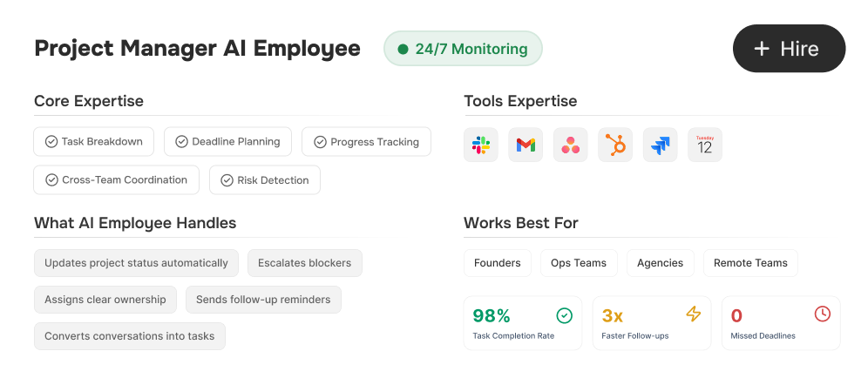The image size is (868, 385).
Task: Choose the Ops Teams tag
Action: (579, 263)
